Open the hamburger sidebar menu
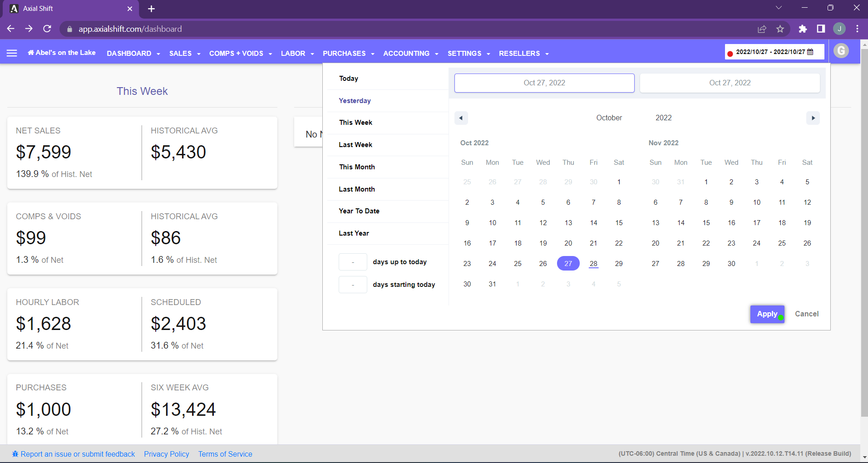This screenshot has height=463, width=868. [x=12, y=53]
